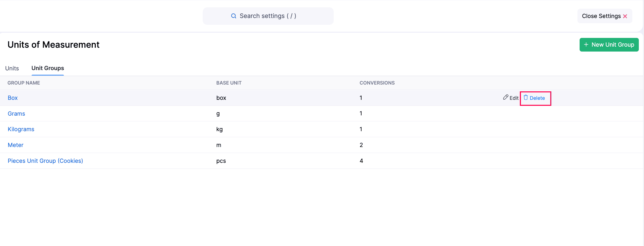The width and height of the screenshot is (644, 246).
Task: Click the magnifier icon in search bar
Action: [x=233, y=16]
